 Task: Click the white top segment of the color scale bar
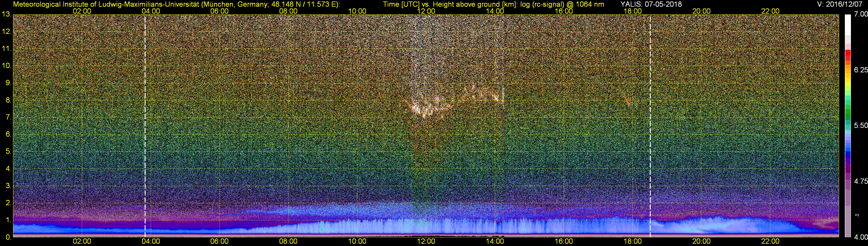pos(848,25)
